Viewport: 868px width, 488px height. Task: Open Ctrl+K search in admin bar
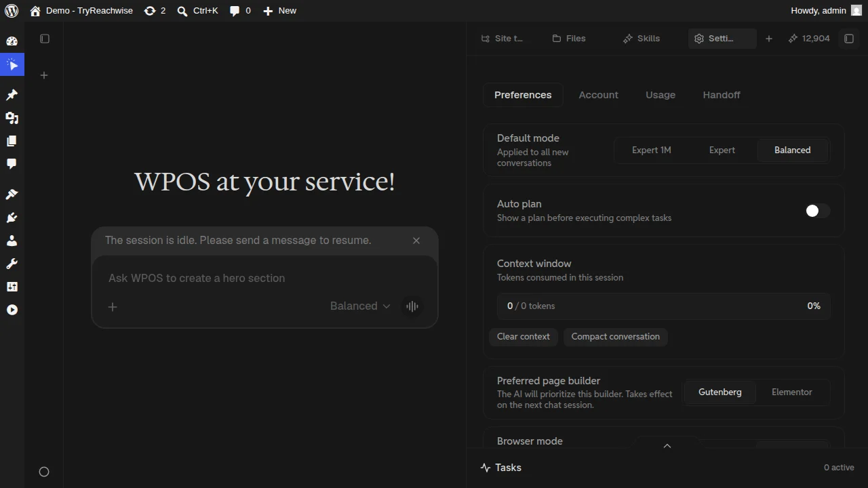point(197,11)
